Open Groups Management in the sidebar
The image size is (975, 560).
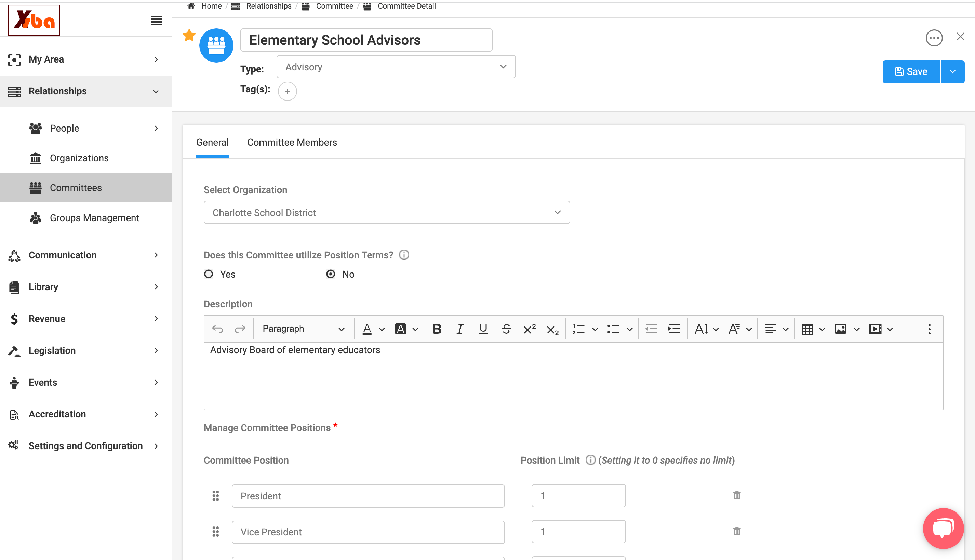86,218
